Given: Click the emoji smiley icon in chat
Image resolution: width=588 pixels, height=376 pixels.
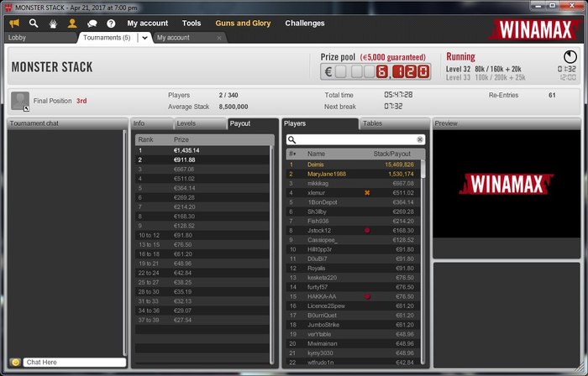Looking at the screenshot, I should pos(15,362).
